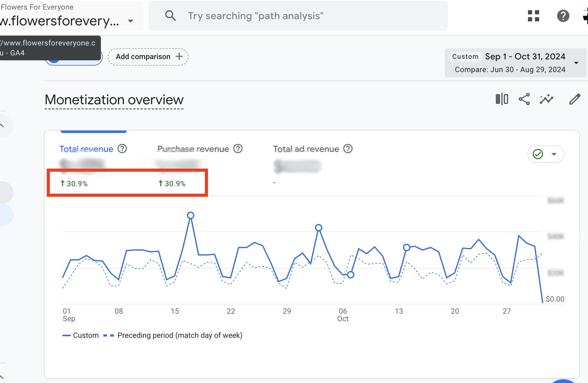This screenshot has height=383, width=588.
Task: Click the pencil customize report icon
Action: tap(574, 99)
